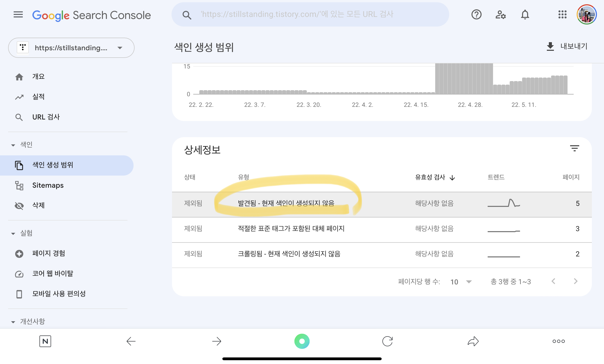Open the browser's three-dot more menu
This screenshot has height=364, width=604.
click(558, 341)
